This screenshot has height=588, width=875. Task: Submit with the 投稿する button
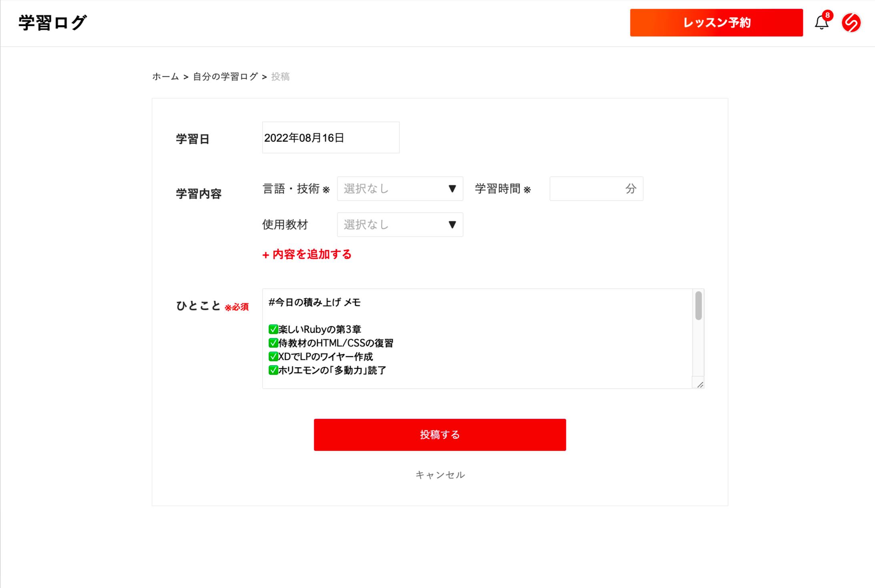coord(440,435)
